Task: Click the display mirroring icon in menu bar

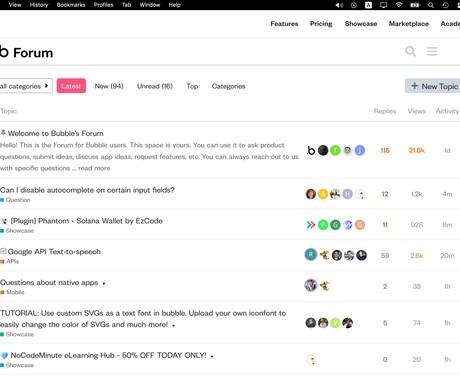Action: [x=384, y=5]
